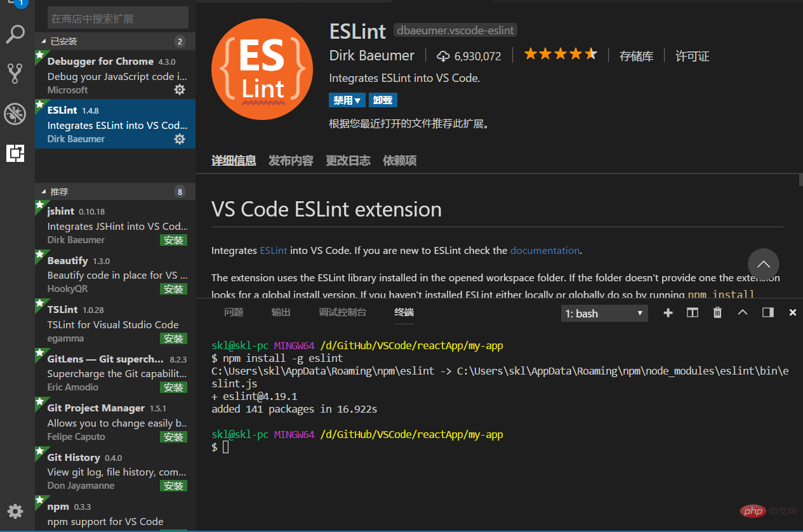
Task: Select the GitLens extension row
Action: 115,372
